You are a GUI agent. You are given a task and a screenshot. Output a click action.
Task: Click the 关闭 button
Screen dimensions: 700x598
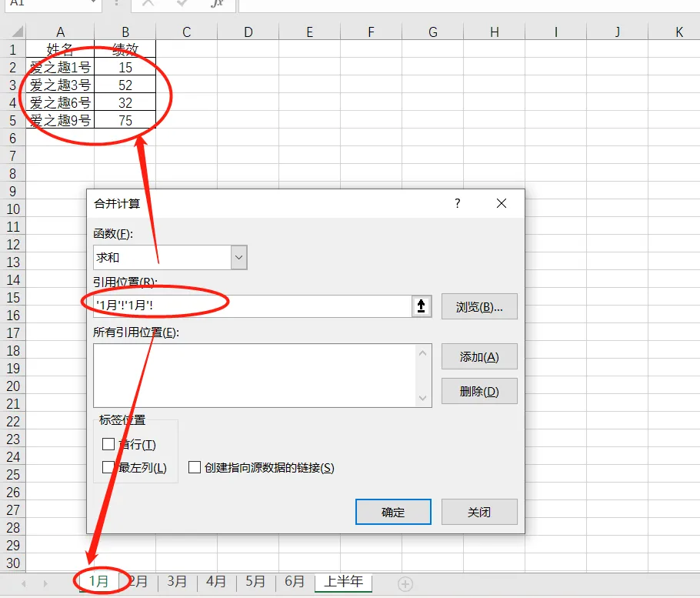coord(479,512)
